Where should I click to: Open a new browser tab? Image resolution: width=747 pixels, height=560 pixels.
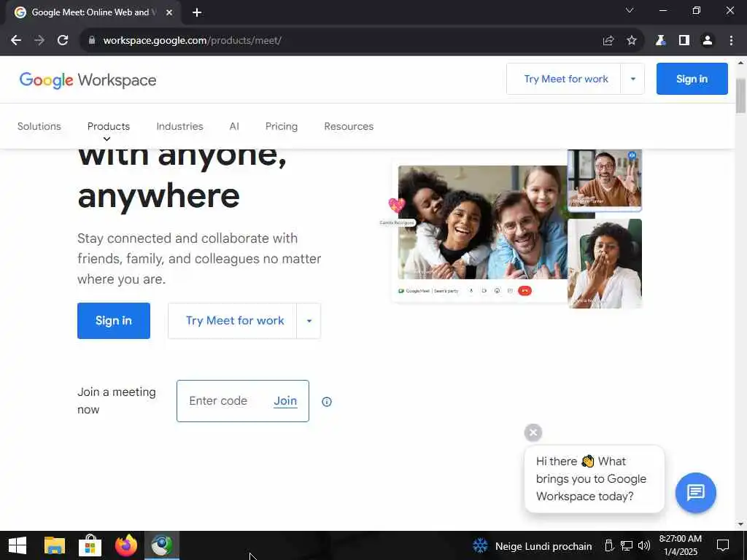coord(197,12)
